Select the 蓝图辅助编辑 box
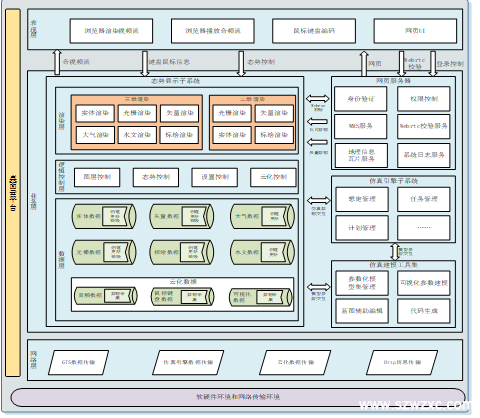 pyautogui.click(x=362, y=311)
